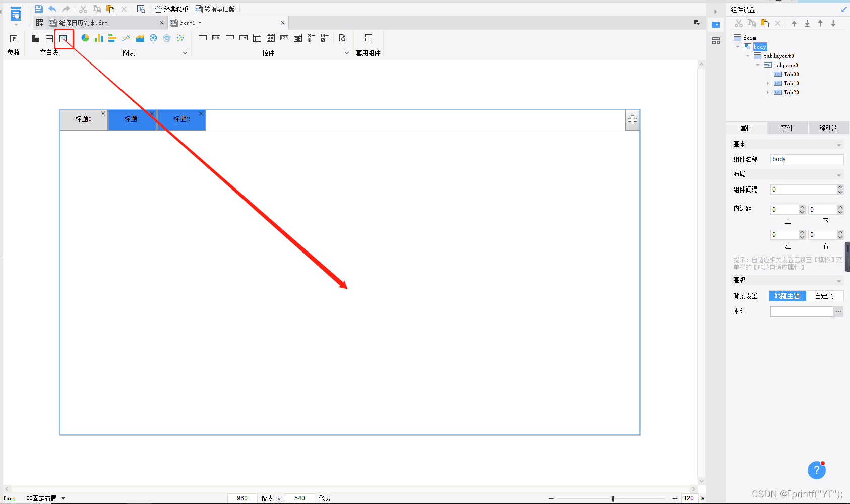Screen dimensions: 850x504
Task: Click the paste icon in the top toolbar
Action: tap(110, 9)
